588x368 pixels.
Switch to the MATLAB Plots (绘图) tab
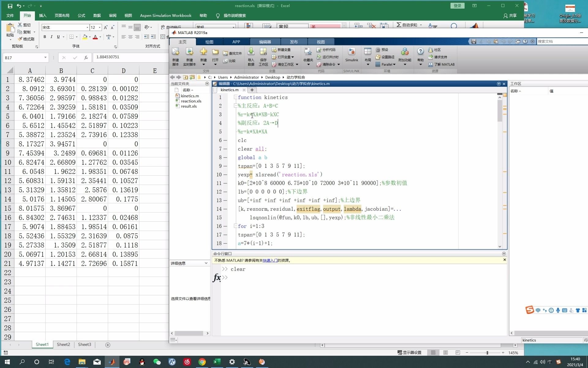209,42
